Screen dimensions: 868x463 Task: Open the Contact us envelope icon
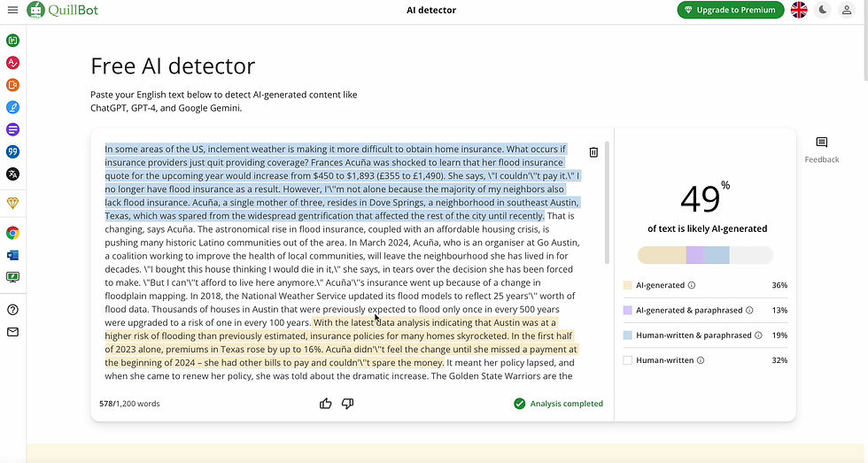point(12,332)
